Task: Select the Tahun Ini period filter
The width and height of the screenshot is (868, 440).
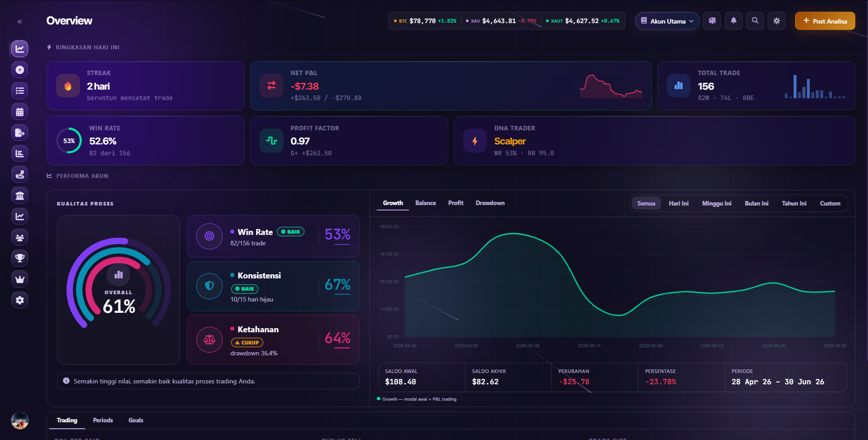Action: pyautogui.click(x=794, y=203)
